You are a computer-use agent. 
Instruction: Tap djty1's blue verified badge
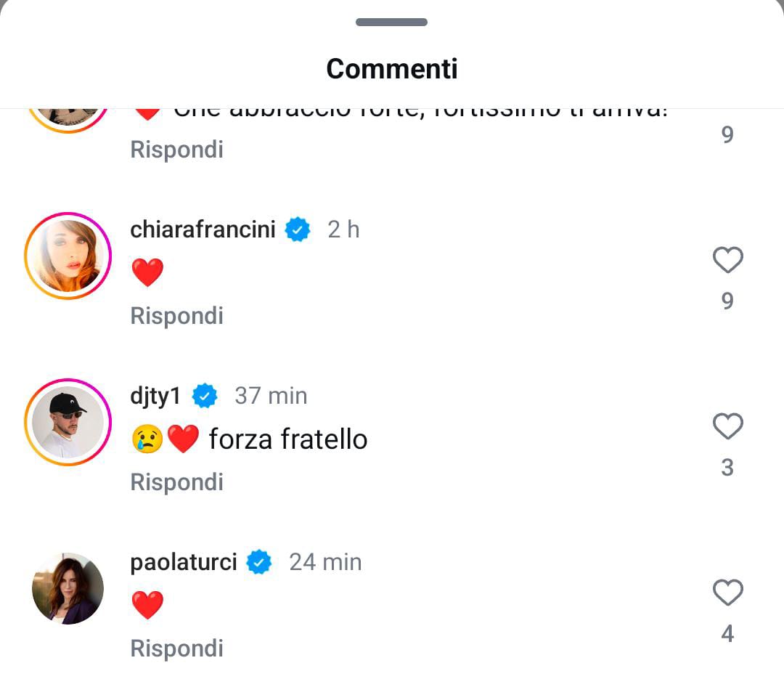205,396
